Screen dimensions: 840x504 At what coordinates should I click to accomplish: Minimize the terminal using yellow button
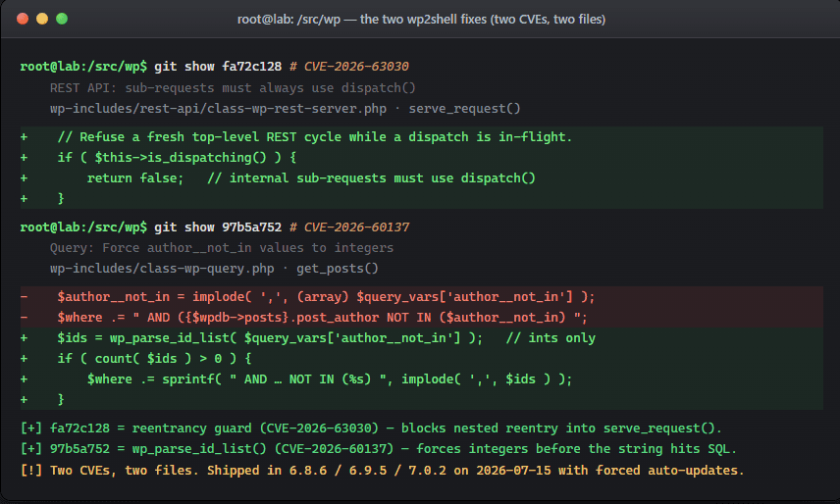pyautogui.click(x=42, y=19)
